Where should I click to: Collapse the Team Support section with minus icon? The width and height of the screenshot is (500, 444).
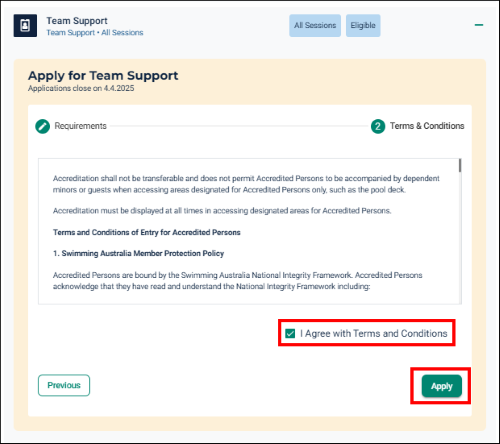tap(479, 25)
